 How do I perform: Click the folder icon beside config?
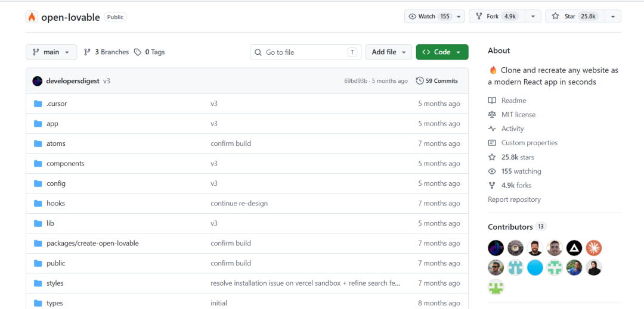click(x=38, y=183)
